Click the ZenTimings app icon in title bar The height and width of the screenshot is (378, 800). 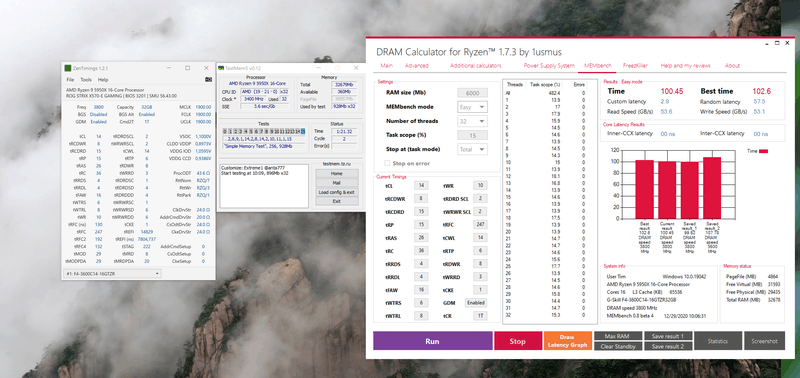coord(67,68)
